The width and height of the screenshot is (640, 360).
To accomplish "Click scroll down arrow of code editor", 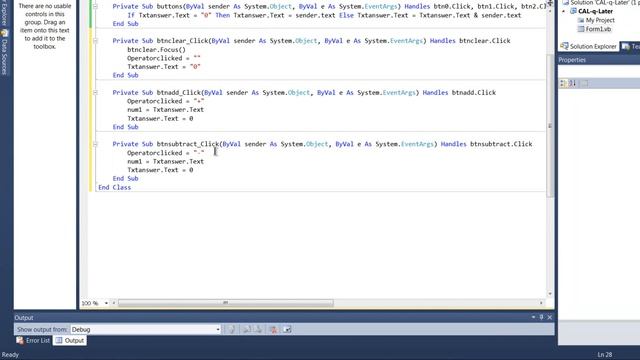I will pos(550,293).
